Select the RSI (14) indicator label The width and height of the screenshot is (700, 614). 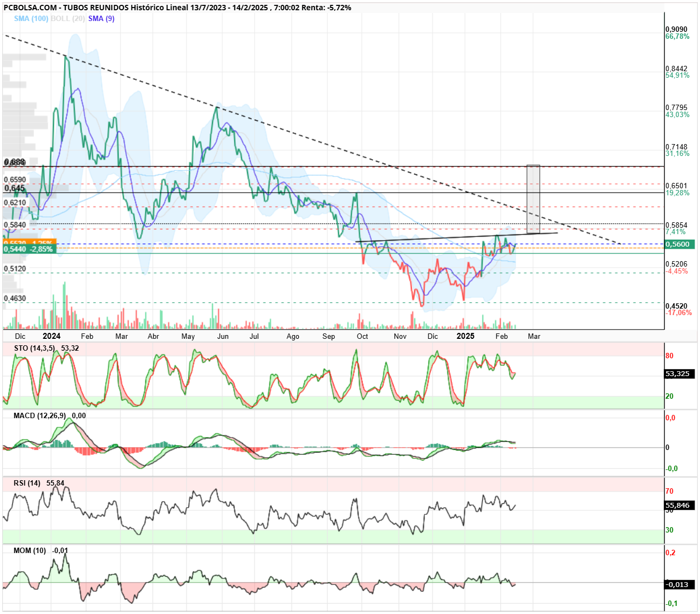(x=27, y=483)
